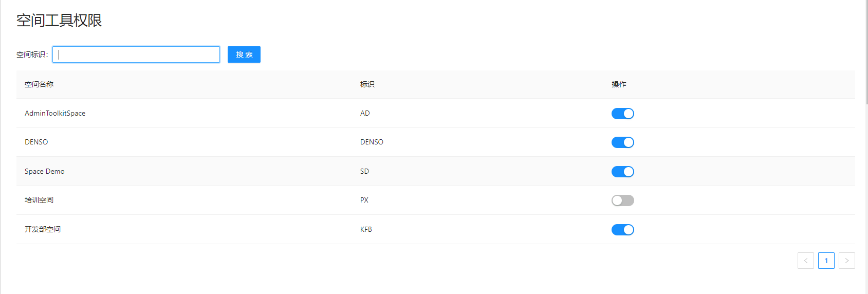Click the 搜索 search button
The height and width of the screenshot is (294, 868).
click(x=244, y=54)
